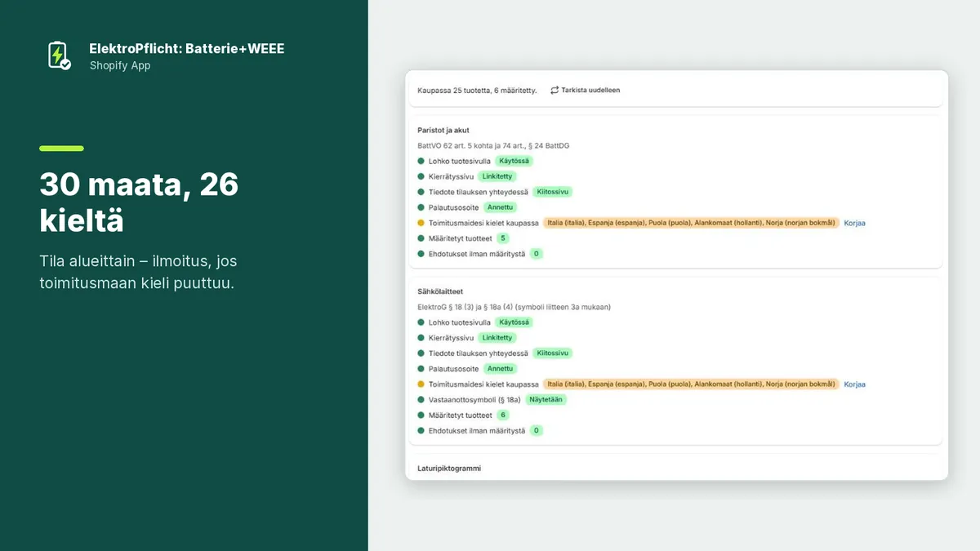Click the Paristot ja akut section heading
Image resolution: width=980 pixels, height=551 pixels.
tap(443, 130)
